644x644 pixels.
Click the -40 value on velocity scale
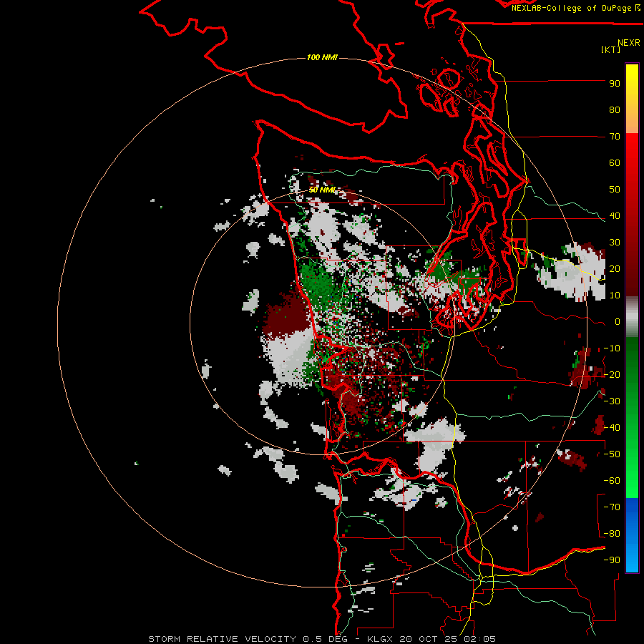click(x=612, y=428)
